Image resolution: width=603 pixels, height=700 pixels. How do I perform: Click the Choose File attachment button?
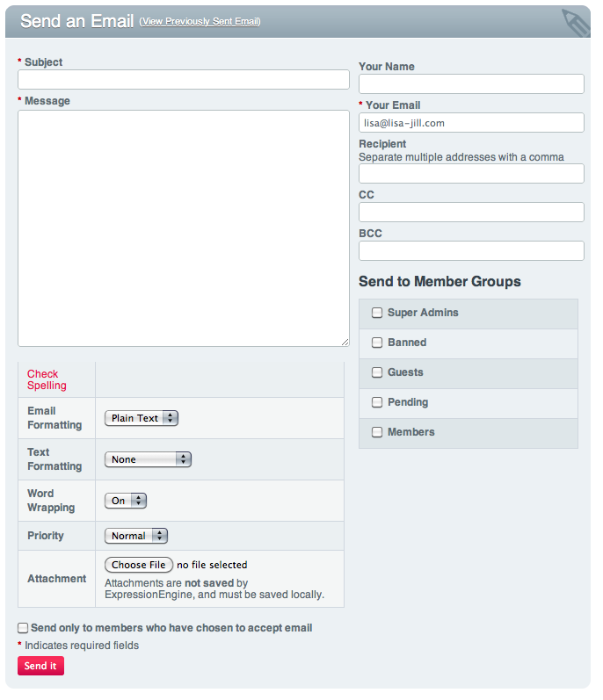139,565
